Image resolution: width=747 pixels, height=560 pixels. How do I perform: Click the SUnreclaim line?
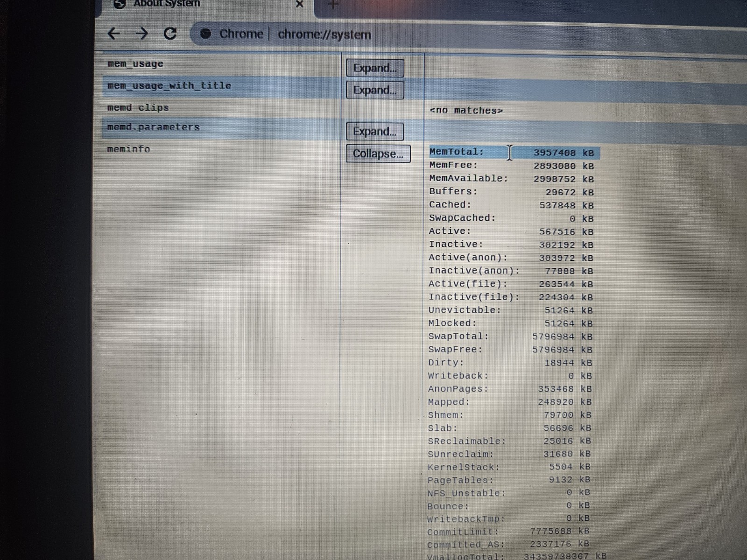coord(509,454)
